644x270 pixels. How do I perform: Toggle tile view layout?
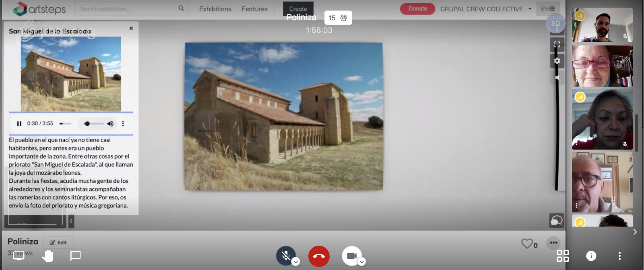coord(562,256)
